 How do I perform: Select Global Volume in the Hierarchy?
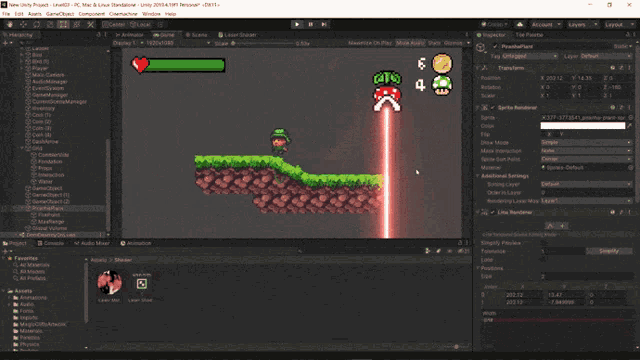49,228
